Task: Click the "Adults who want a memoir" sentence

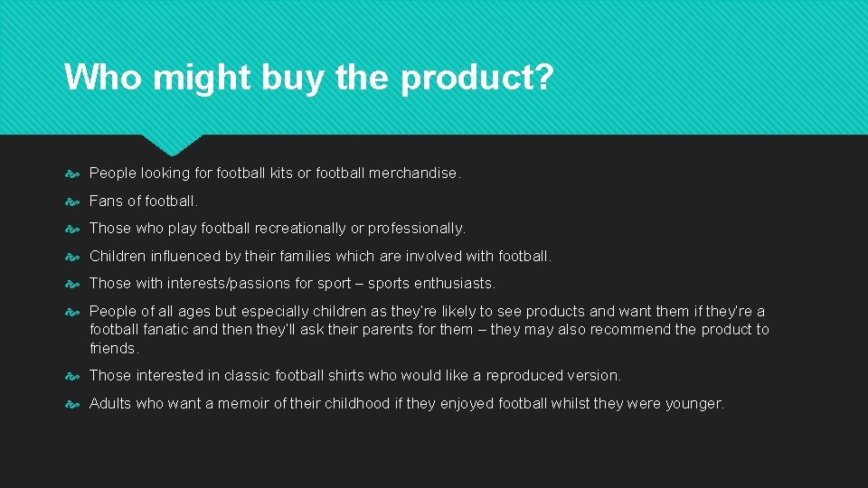Action: 407,404
